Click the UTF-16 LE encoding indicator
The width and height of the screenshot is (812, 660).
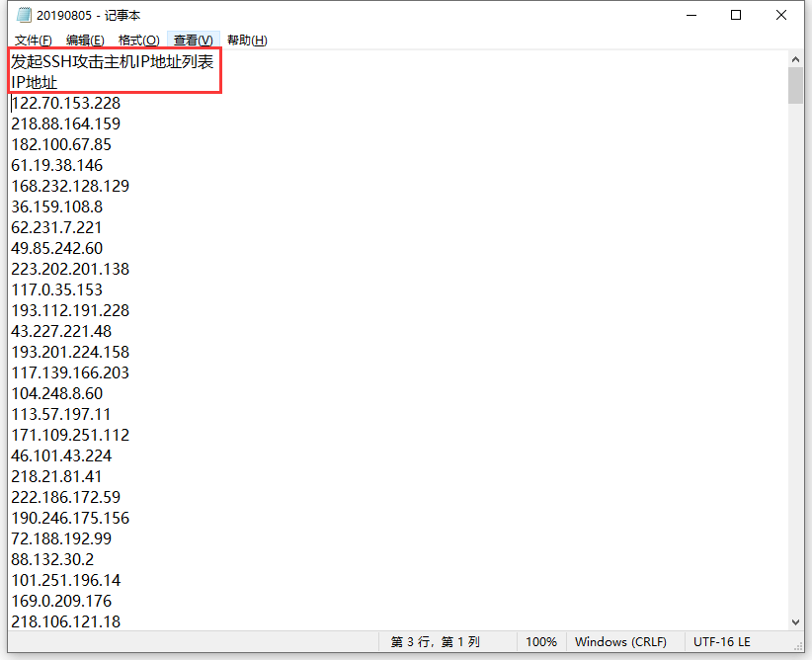722,642
